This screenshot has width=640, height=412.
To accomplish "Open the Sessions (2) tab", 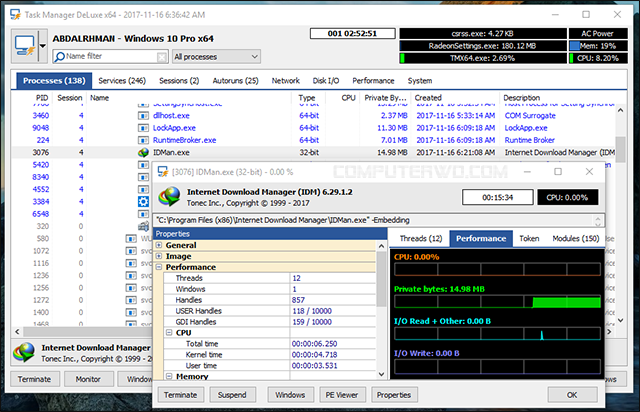I will click(179, 81).
